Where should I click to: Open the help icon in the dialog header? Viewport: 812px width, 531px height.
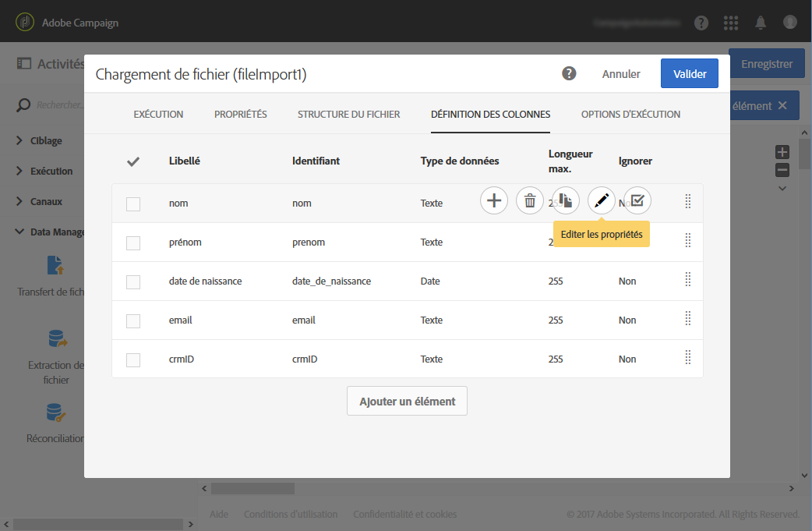570,74
